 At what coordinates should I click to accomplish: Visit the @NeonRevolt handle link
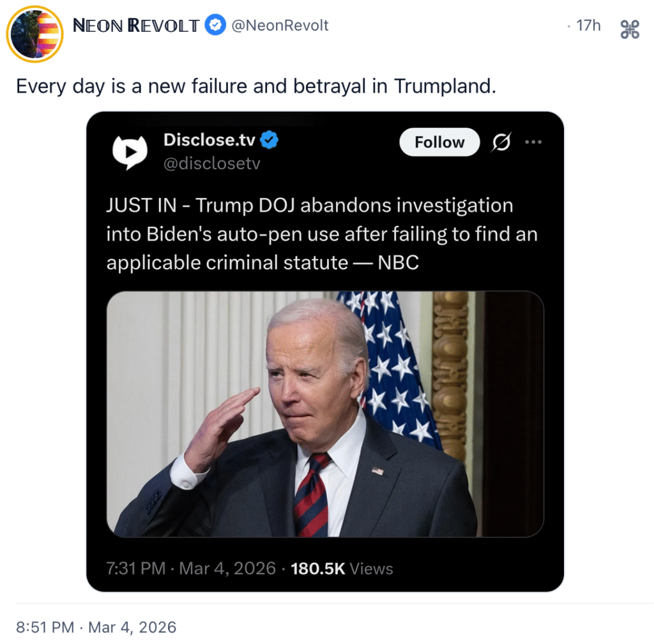[280, 26]
